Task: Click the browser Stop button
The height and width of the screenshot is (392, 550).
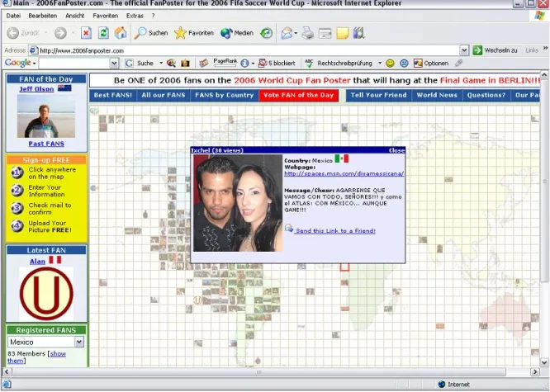Action: click(x=86, y=33)
